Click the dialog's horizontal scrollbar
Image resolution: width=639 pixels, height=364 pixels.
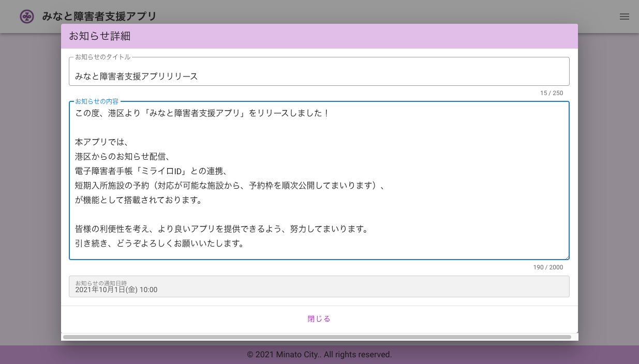(x=317, y=337)
